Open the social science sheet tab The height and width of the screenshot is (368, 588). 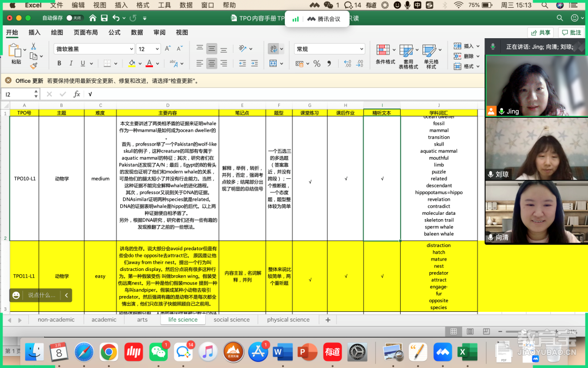coord(231,319)
